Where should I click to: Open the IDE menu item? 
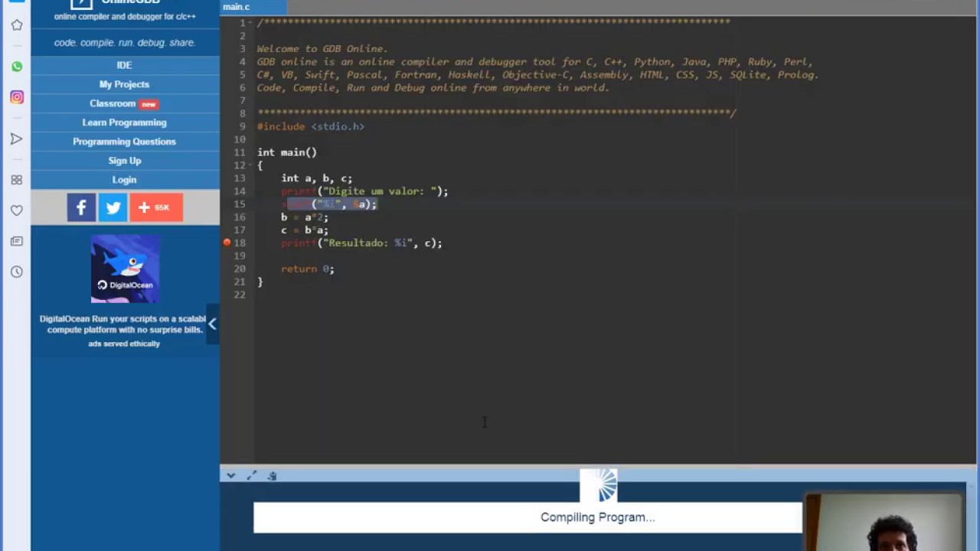[x=124, y=65]
